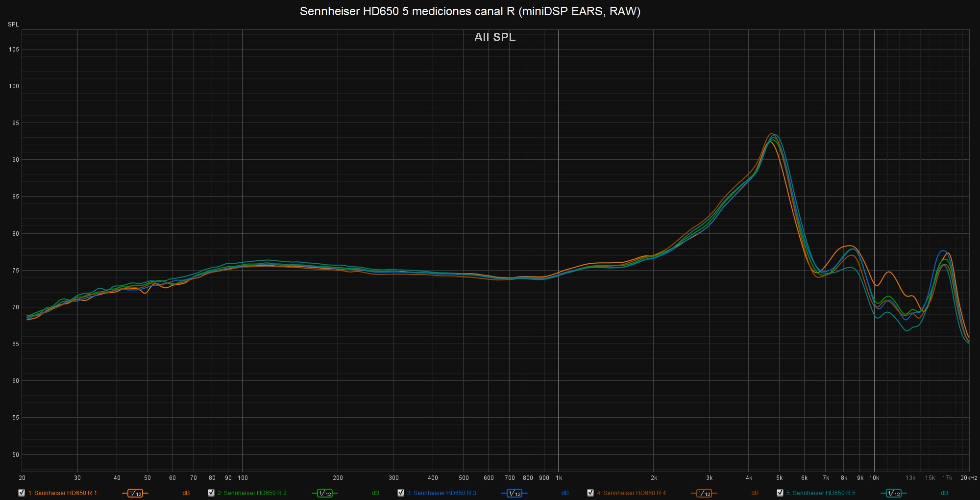980x500 pixels.
Task: Disable the Sennheiser HD650 R 4 trace checkbox
Action: (x=590, y=493)
